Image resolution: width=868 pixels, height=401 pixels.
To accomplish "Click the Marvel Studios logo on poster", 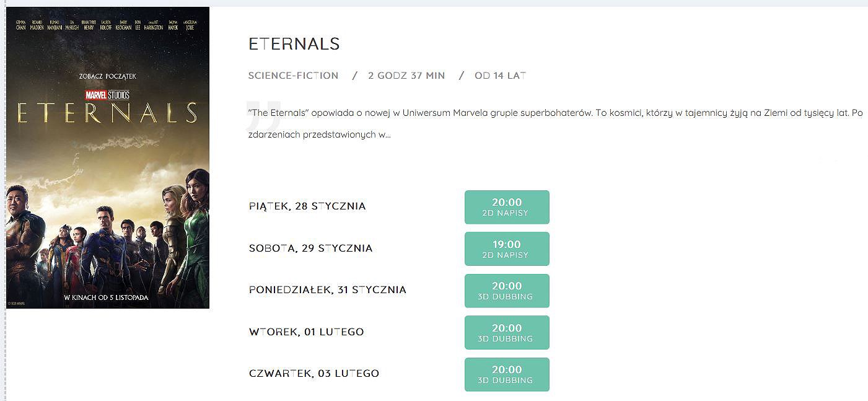I will click(107, 95).
